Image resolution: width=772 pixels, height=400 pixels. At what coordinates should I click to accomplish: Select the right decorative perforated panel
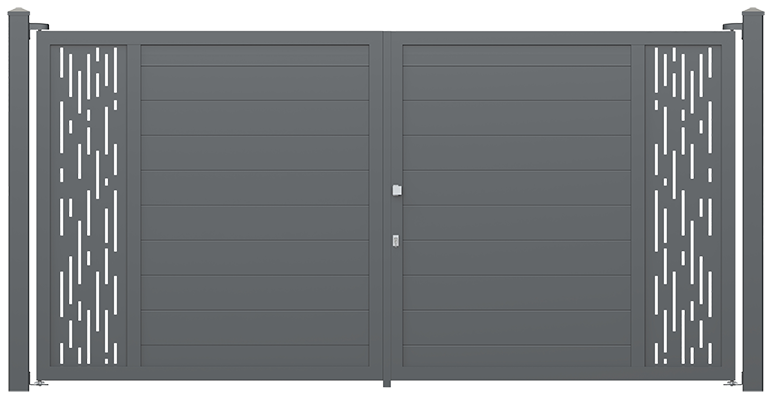click(x=683, y=205)
